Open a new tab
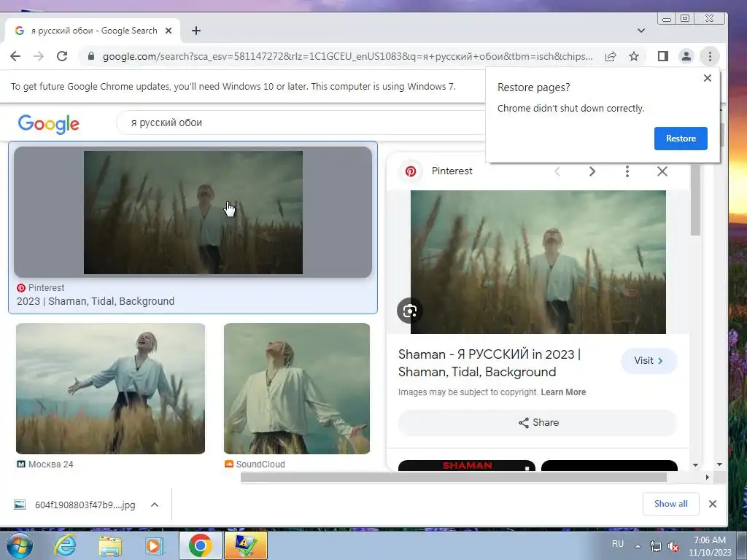This screenshot has width=747, height=560. click(196, 31)
